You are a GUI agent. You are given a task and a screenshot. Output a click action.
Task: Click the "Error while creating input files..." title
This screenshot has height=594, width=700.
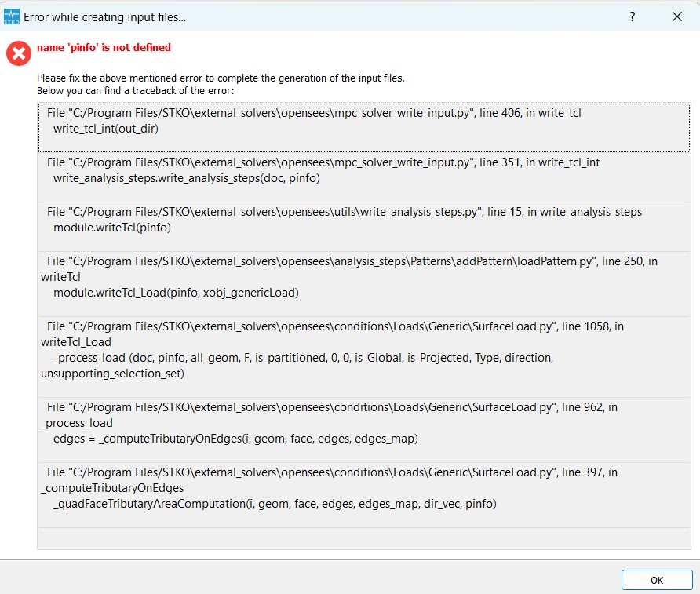(x=104, y=17)
